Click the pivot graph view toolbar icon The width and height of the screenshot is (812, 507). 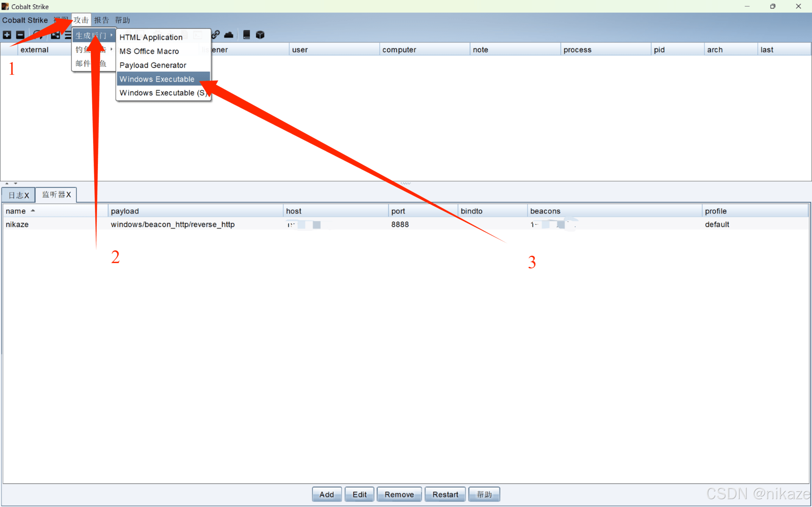coord(56,35)
